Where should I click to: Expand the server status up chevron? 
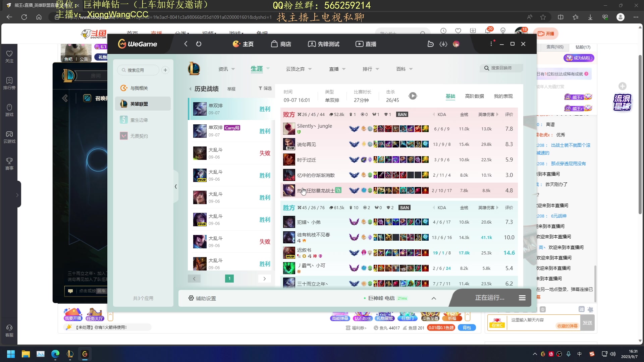click(433, 298)
